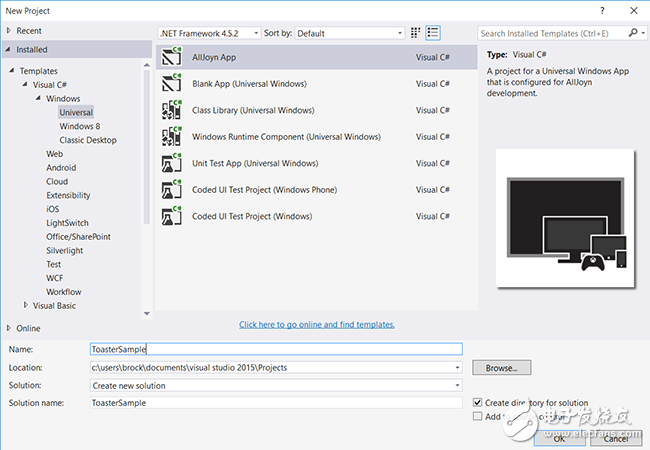The width and height of the screenshot is (650, 450).
Task: Pick the Unit Test App icon
Action: pyautogui.click(x=171, y=162)
